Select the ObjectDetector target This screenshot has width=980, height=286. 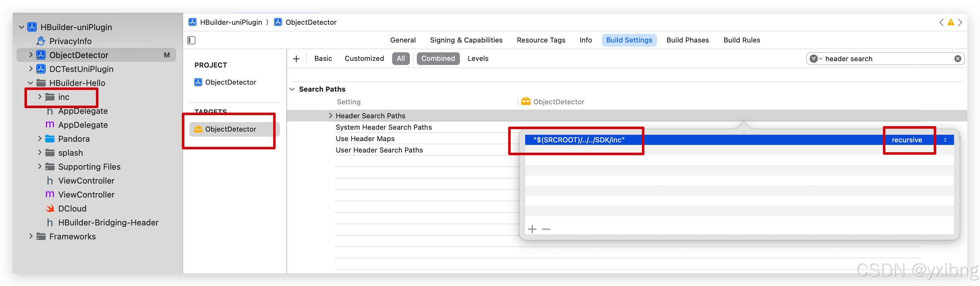pyautogui.click(x=235, y=129)
